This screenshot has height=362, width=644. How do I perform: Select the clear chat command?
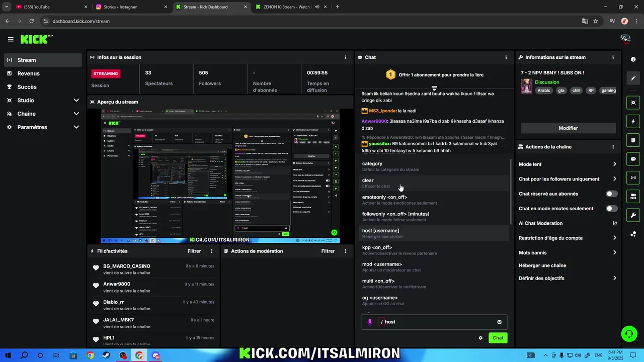435,183
